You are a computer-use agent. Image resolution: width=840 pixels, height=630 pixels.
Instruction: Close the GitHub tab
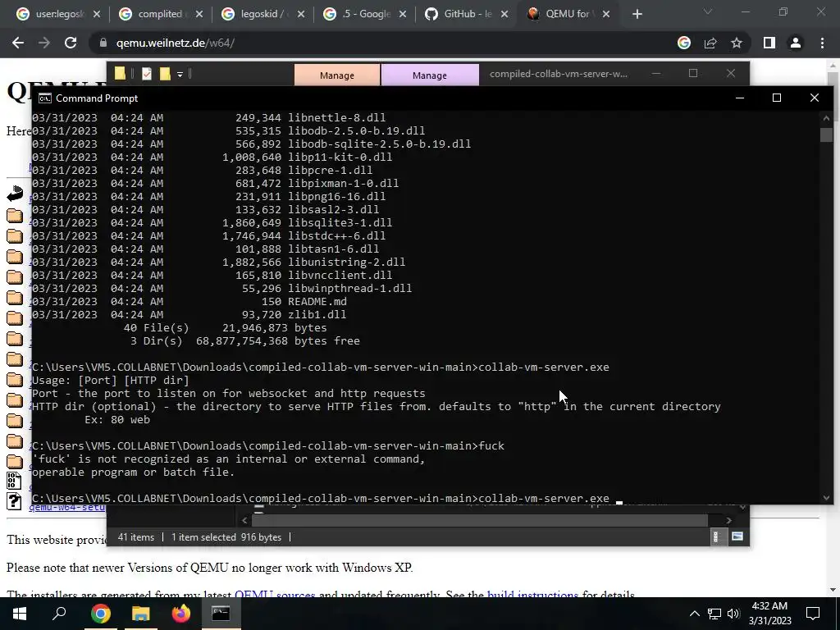point(504,14)
